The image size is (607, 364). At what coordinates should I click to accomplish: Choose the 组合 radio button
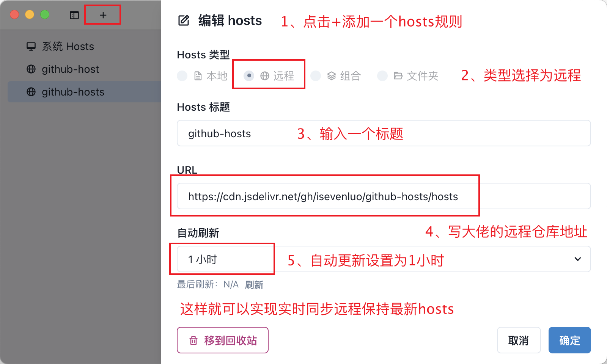[x=316, y=76]
